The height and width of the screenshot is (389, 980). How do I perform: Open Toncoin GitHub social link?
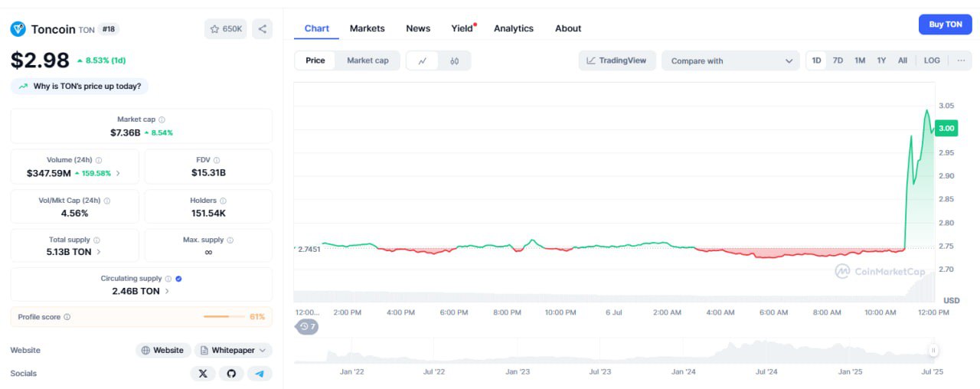pyautogui.click(x=231, y=374)
